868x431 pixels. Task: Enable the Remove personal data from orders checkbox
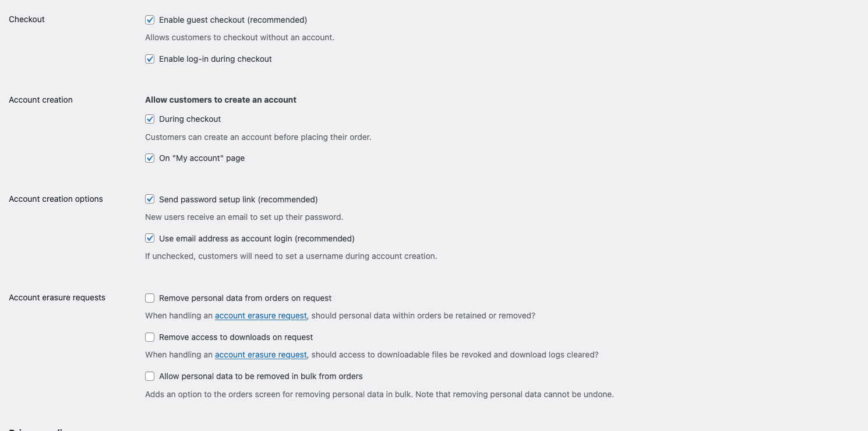point(150,298)
